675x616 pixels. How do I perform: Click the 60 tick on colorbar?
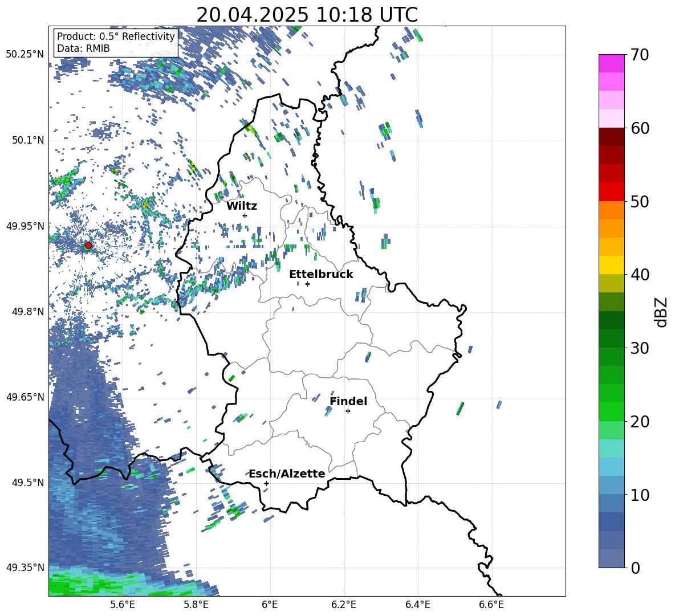click(640, 128)
